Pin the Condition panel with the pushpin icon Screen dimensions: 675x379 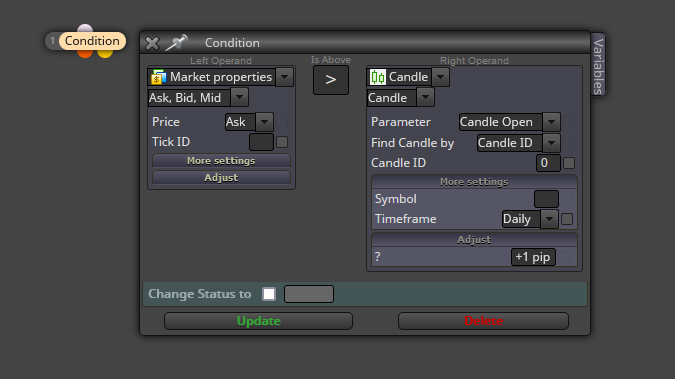pyautogui.click(x=176, y=42)
